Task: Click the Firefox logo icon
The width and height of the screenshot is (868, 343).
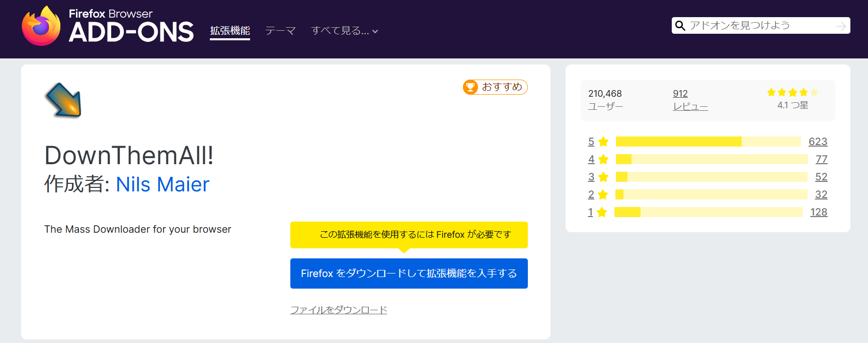Action: click(x=41, y=26)
